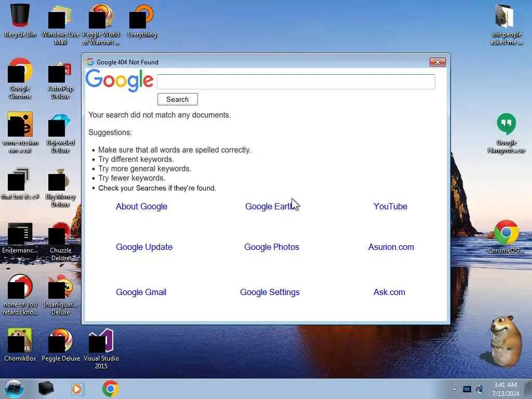Click the 'Google 404 Not Found' title text
Screen dimensions: 532x399
point(128,62)
